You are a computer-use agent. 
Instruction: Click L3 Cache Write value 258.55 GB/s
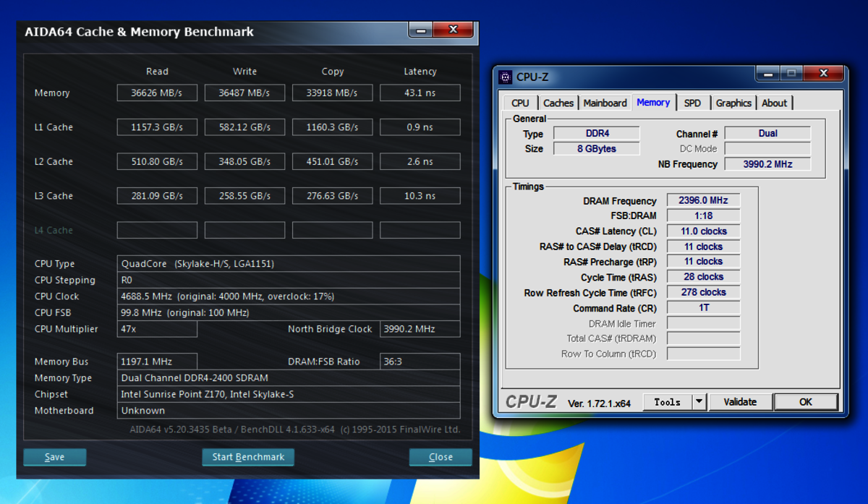click(244, 196)
